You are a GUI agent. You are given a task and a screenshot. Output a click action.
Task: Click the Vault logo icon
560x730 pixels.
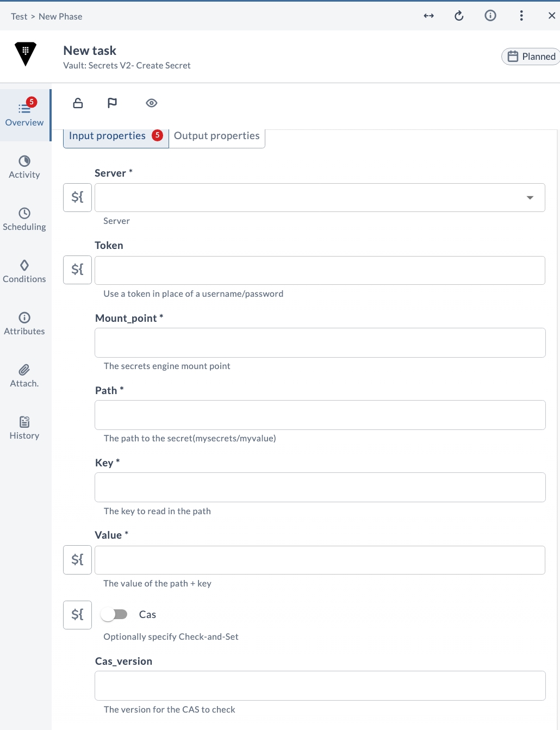coord(26,54)
